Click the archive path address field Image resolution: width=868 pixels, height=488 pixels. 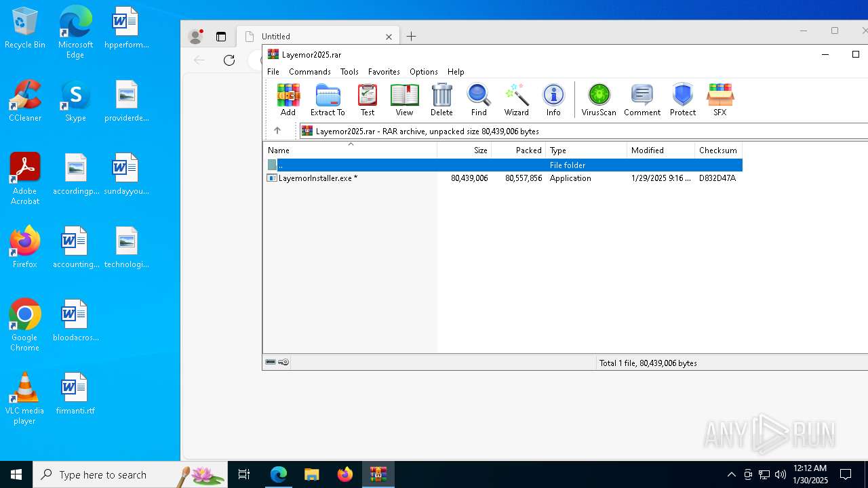click(x=583, y=131)
